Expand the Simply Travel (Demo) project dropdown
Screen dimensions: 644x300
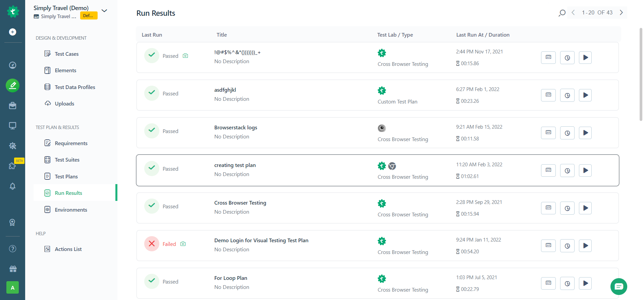104,11
